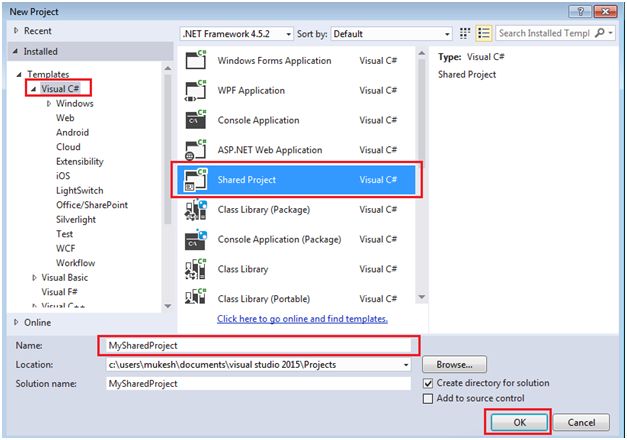Select the Class Library (Portable) template icon
Screen dimensions: 627x440
(x=196, y=298)
